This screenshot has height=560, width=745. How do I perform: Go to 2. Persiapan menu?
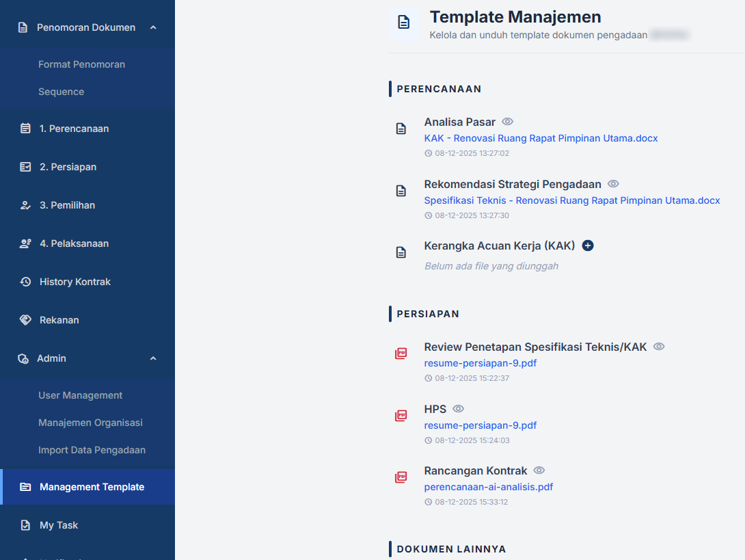pos(68,167)
